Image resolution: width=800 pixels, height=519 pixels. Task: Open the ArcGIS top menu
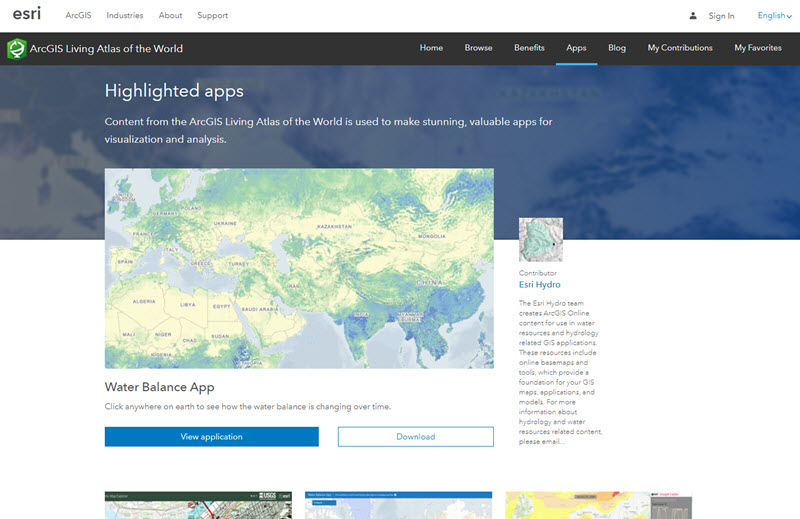click(78, 15)
